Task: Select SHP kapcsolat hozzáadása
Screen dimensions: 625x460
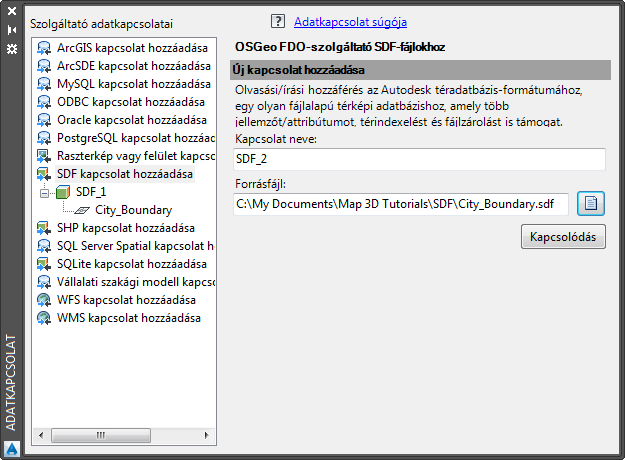Action: coord(126,228)
